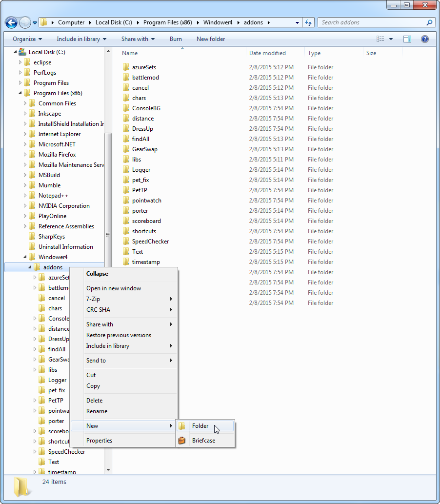Viewport: 440px width, 504px height.
Task: Select Copy from the context menu
Action: click(124, 386)
